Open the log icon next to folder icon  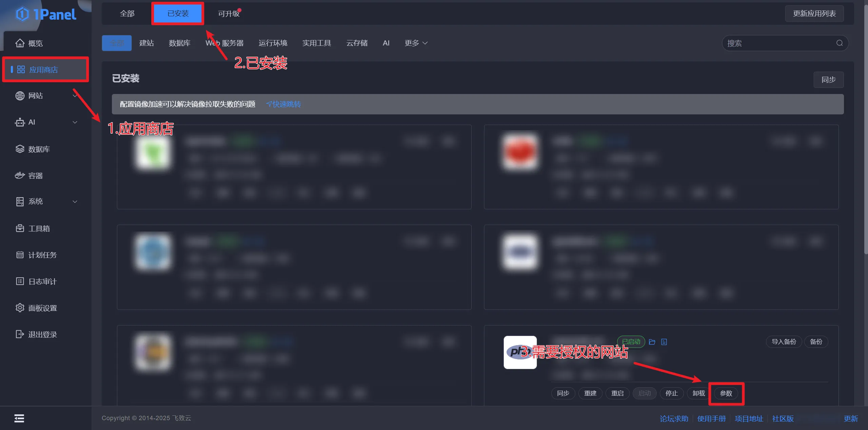coord(664,342)
